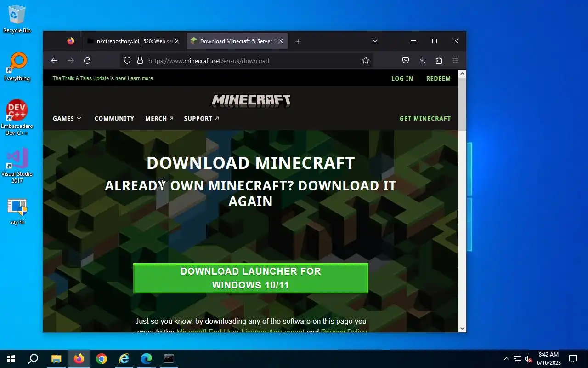Click the forward navigation arrow
588x368 pixels.
(x=71, y=61)
